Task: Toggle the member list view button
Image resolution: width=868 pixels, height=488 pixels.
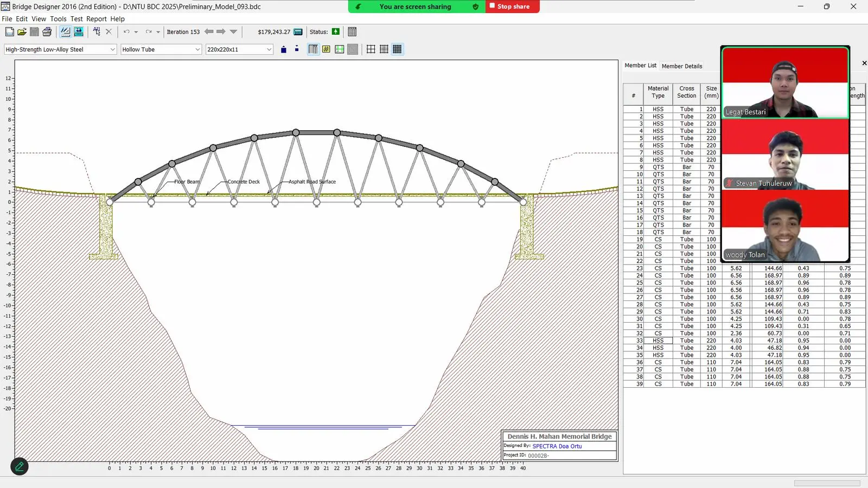Action: pos(313,49)
